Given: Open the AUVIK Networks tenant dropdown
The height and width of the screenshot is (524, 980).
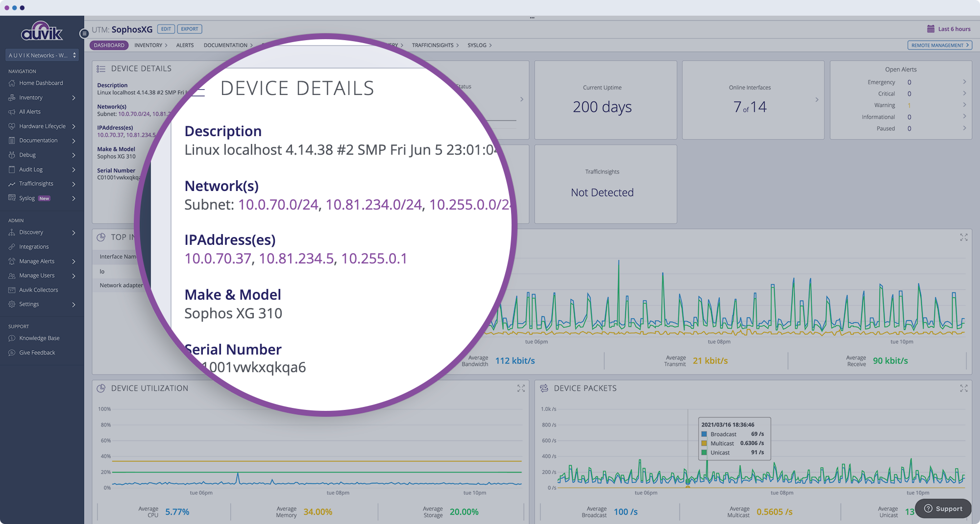Looking at the screenshot, I should 42,55.
